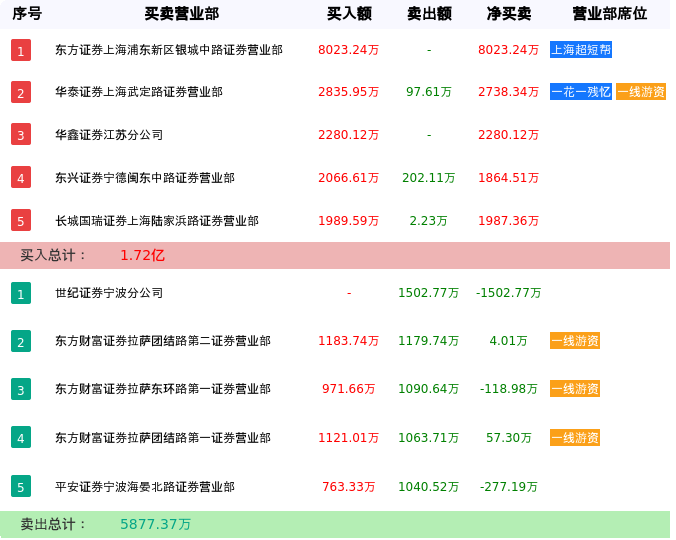Open 华泰证券上海武定路证券营业部
The height and width of the screenshot is (540, 676).
point(139,92)
